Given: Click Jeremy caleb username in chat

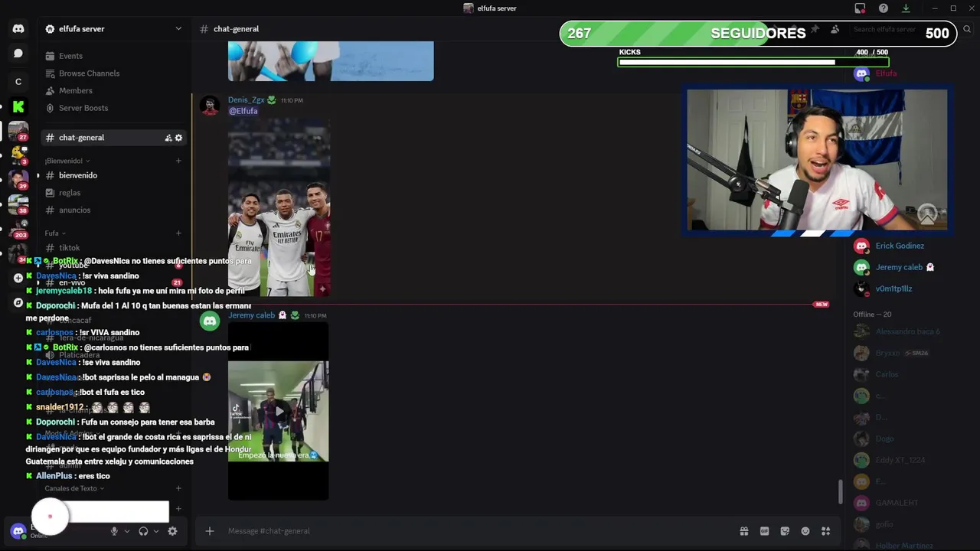Looking at the screenshot, I should [251, 315].
